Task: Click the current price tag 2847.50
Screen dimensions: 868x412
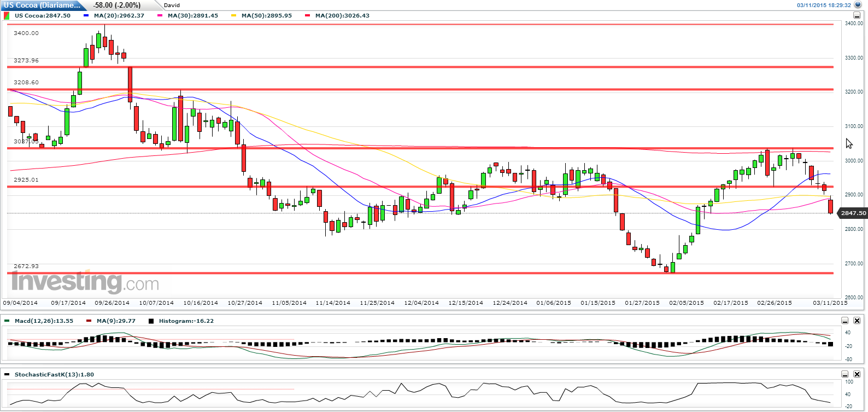Action: pyautogui.click(x=853, y=213)
